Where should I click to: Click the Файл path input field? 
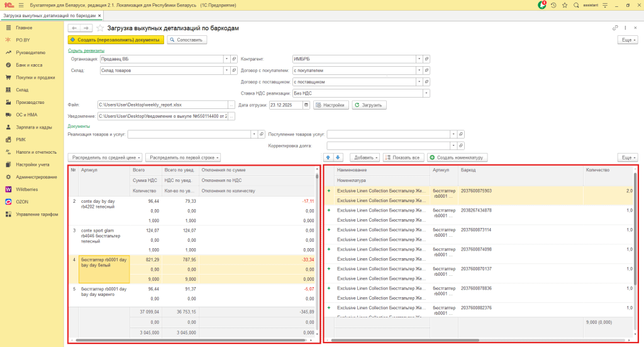(162, 105)
